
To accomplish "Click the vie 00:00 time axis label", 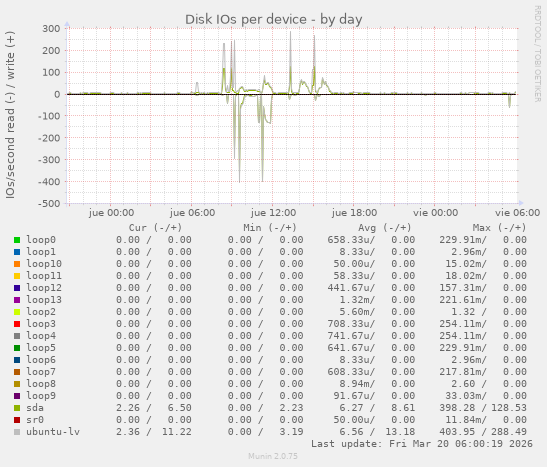I will 435,213.
